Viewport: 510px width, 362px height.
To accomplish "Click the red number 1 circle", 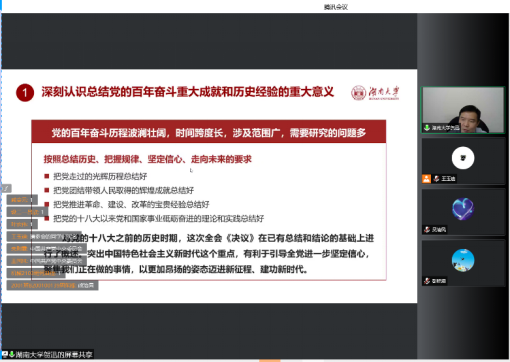I will 25,92.
